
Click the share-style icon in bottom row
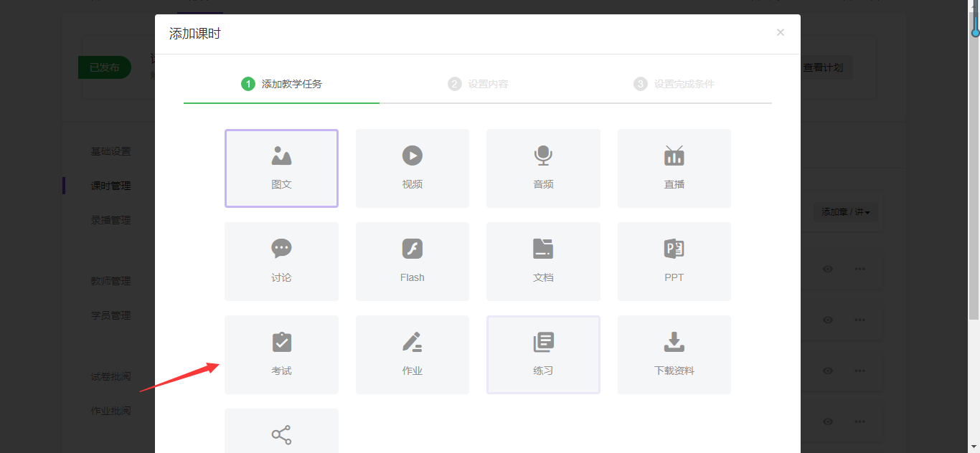click(x=281, y=434)
